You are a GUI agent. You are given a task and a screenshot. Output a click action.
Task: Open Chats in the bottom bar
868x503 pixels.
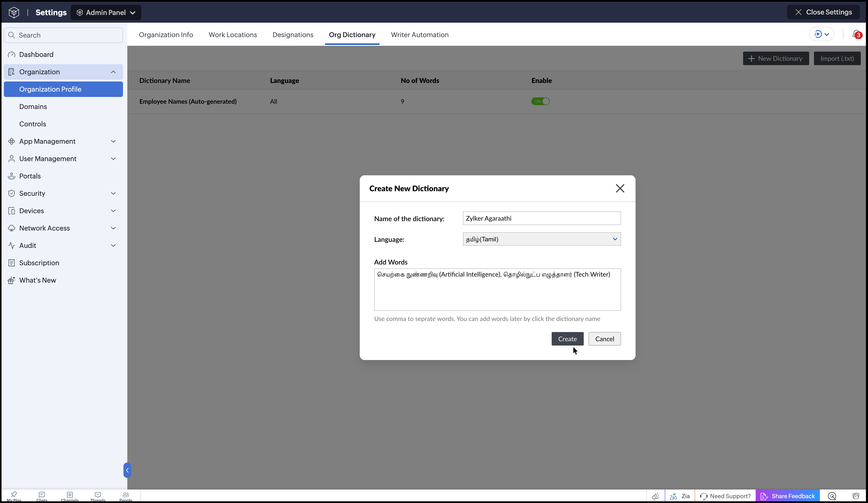point(42,496)
